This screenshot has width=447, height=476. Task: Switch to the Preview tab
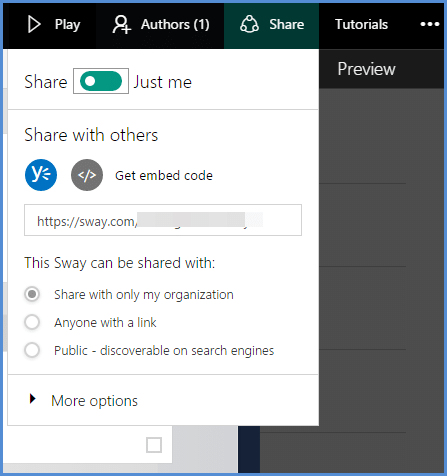366,69
